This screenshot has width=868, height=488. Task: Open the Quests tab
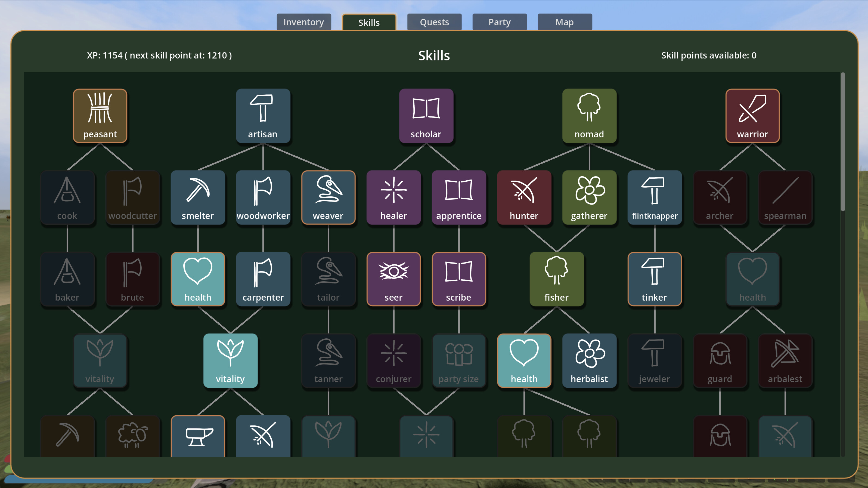click(x=434, y=22)
